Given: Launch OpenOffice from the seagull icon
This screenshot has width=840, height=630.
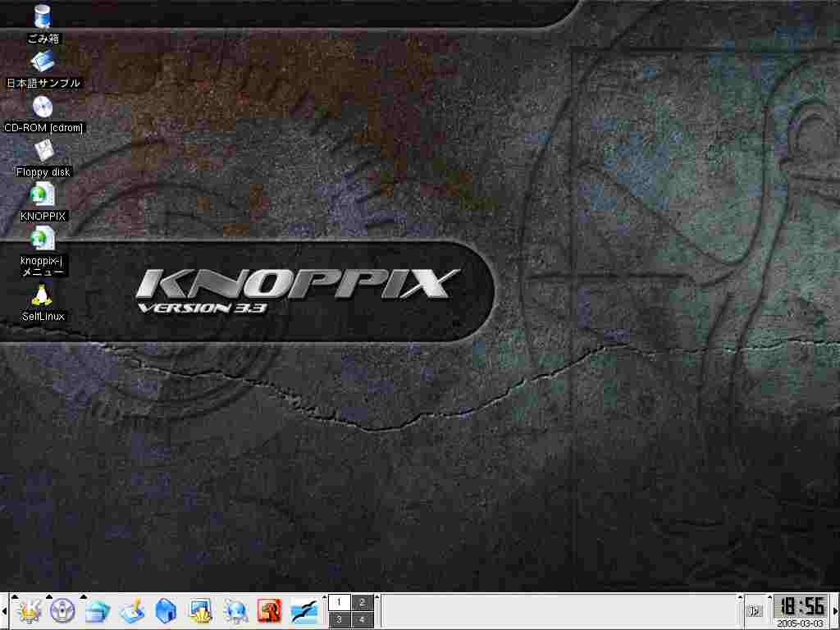Looking at the screenshot, I should point(304,610).
